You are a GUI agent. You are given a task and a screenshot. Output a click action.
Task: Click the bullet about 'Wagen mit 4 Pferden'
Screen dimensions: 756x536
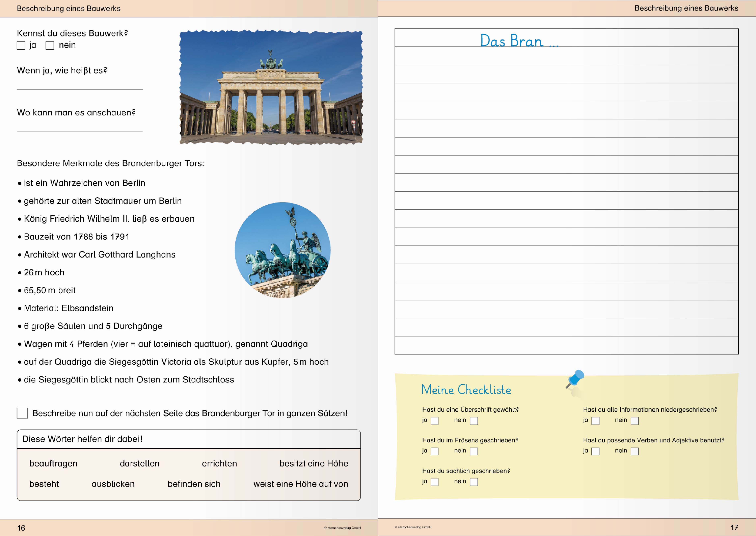coord(163,344)
